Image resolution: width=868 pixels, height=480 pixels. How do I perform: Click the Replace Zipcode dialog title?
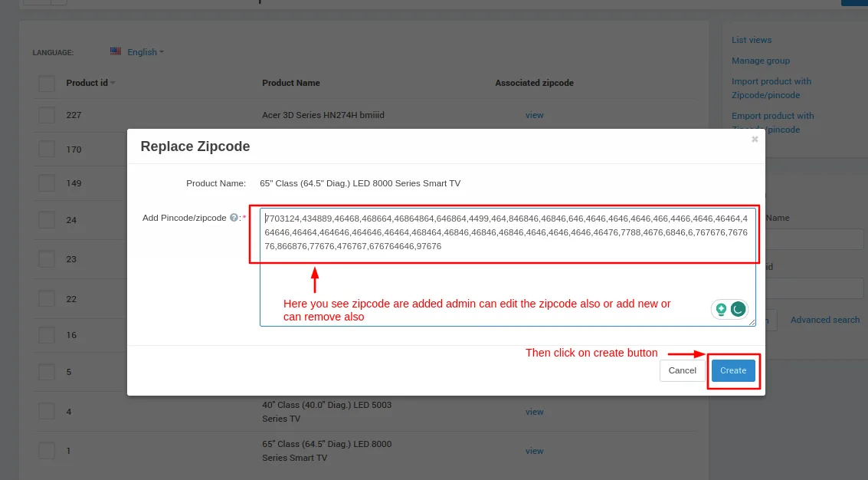[x=195, y=146]
